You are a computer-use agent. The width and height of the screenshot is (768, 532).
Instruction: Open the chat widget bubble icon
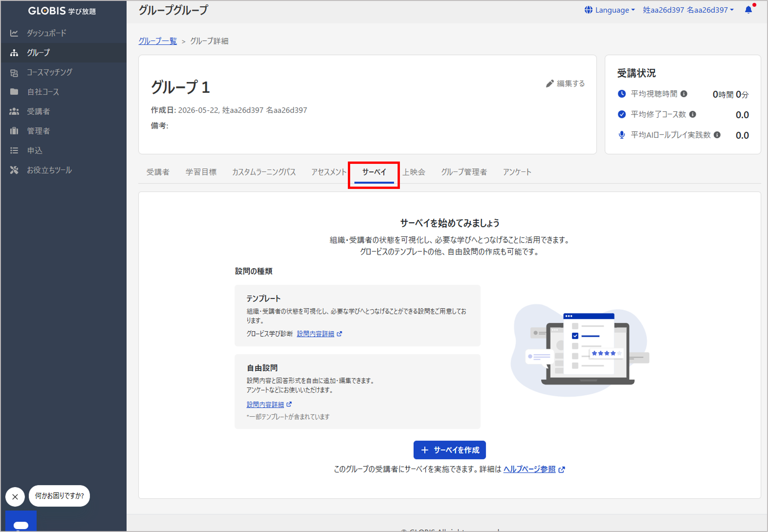(x=21, y=523)
